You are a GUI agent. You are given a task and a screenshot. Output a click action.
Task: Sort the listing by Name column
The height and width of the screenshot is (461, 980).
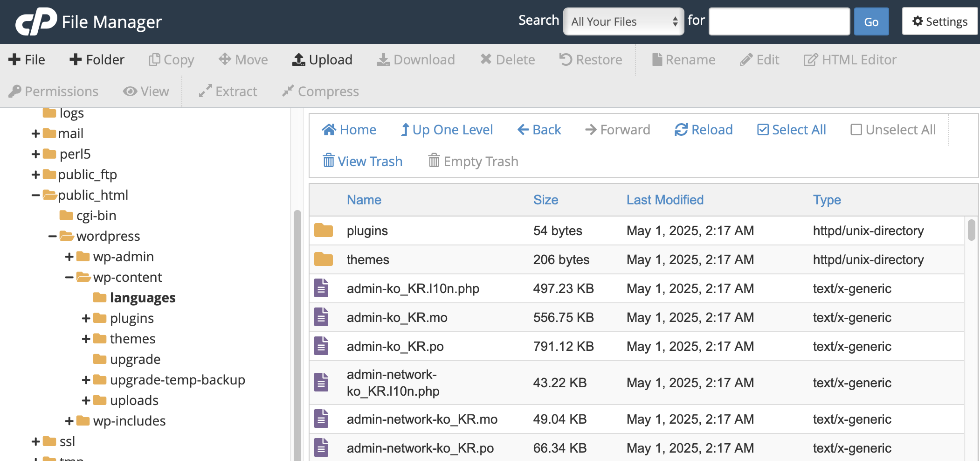point(364,200)
